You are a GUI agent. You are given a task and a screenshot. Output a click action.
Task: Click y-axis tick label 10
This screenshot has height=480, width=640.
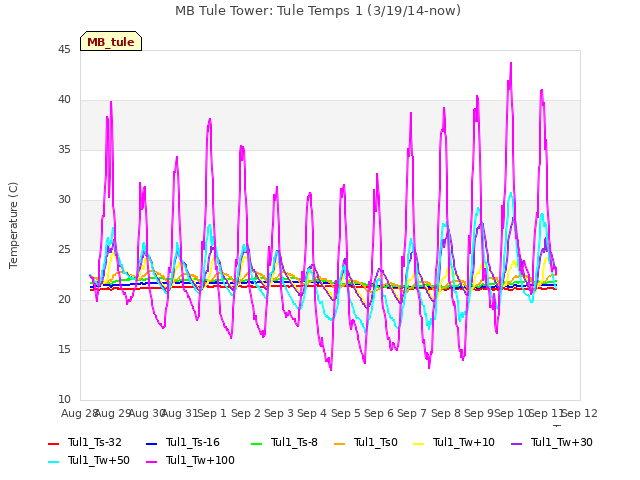[64, 400]
